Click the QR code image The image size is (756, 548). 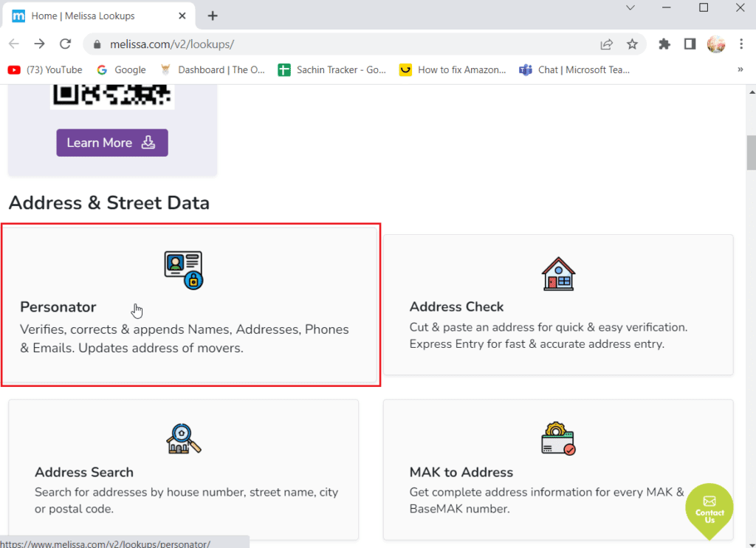pyautogui.click(x=112, y=96)
